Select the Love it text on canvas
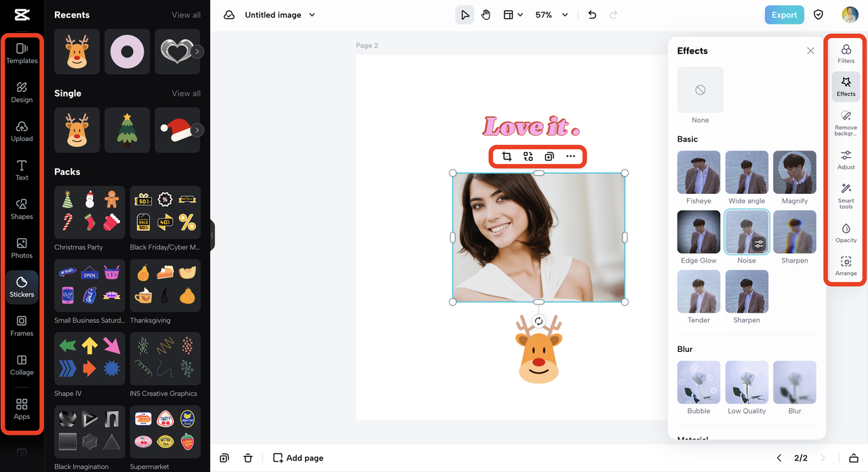This screenshot has width=868, height=472. [x=532, y=127]
